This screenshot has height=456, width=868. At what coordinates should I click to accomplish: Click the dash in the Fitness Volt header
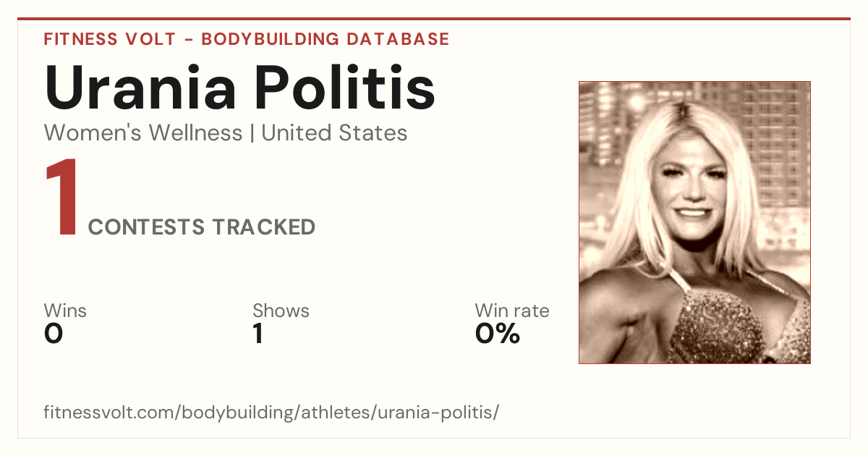(x=188, y=39)
